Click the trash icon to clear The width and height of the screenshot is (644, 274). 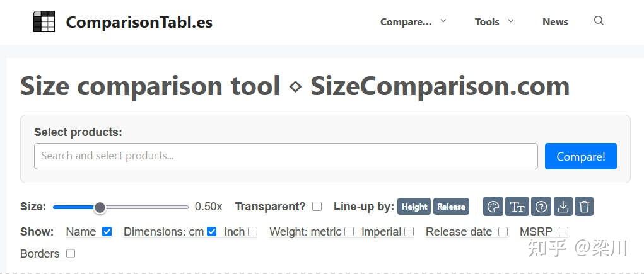pyautogui.click(x=585, y=207)
